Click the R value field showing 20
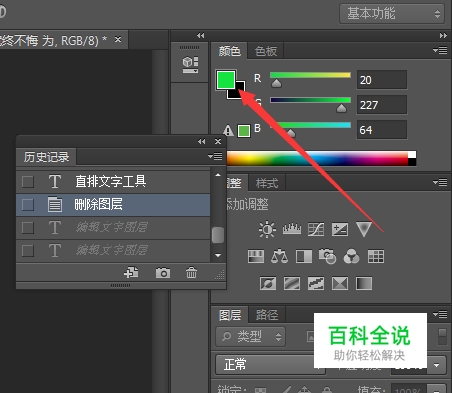The image size is (452, 393). coord(382,80)
